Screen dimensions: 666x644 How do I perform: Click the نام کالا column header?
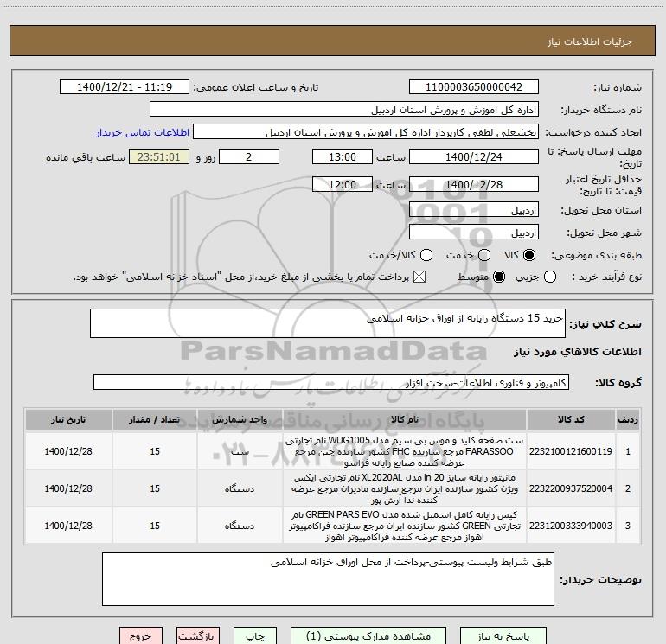pyautogui.click(x=405, y=419)
